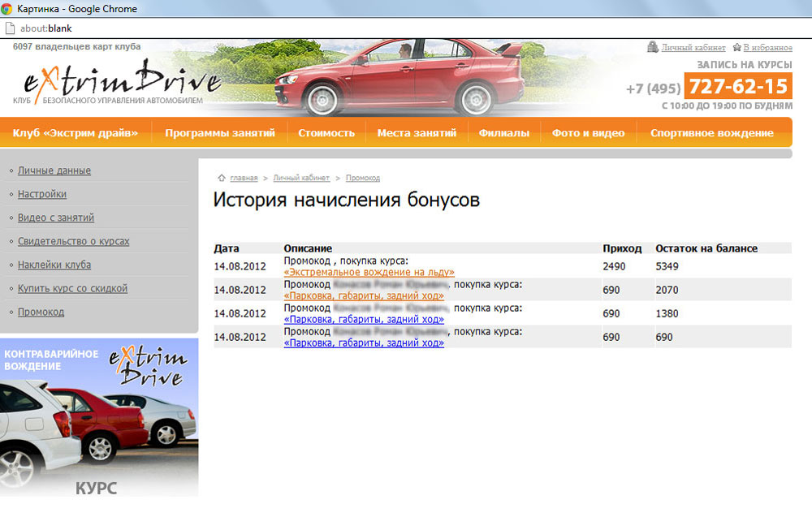812x517 pixels.
Task: Open «Программы занятий» in navigation bar
Action: click(220, 133)
